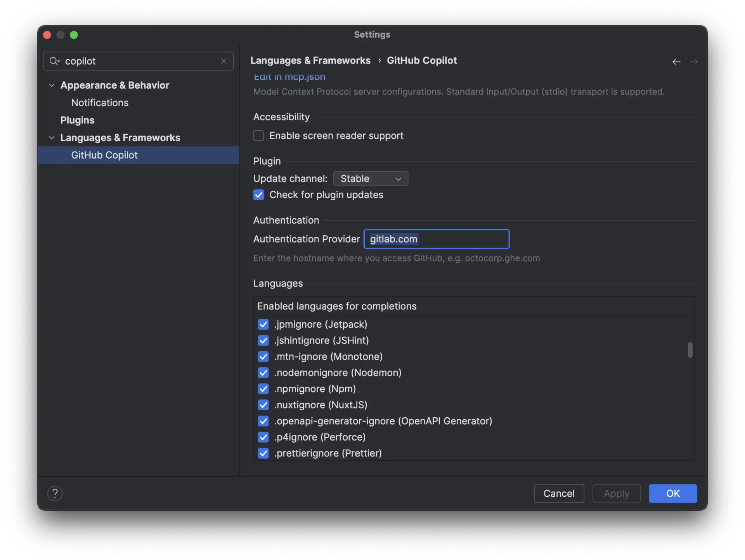745x560 pixels.
Task: Uncheck .nuxtignore (NuxtJS) language
Action: pyautogui.click(x=263, y=405)
